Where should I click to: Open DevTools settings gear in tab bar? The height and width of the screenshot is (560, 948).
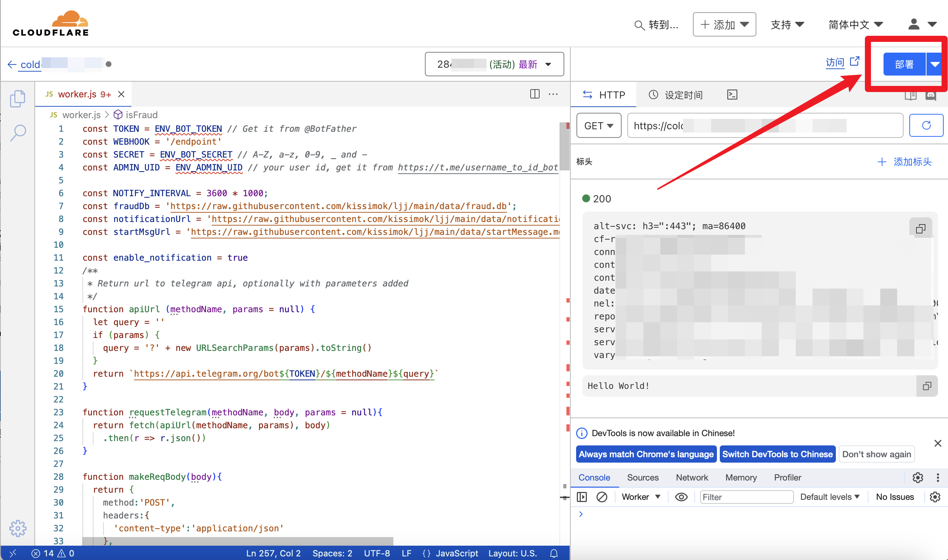pyautogui.click(x=918, y=477)
